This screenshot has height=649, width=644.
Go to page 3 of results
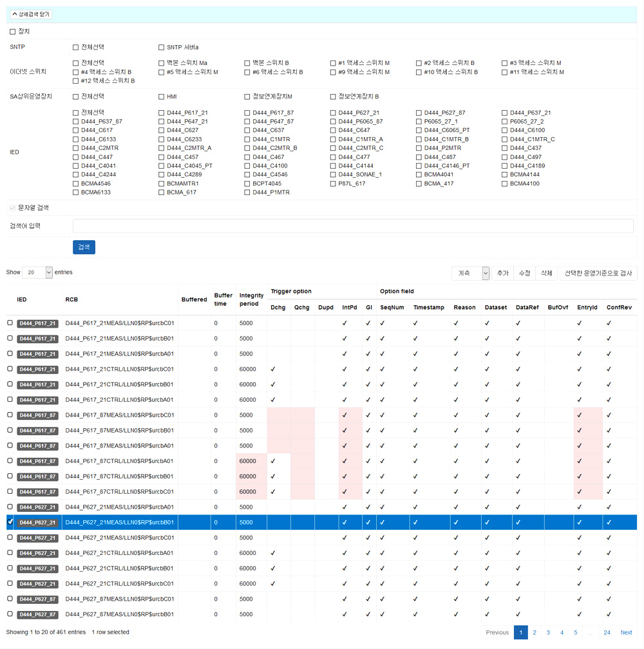[548, 632]
